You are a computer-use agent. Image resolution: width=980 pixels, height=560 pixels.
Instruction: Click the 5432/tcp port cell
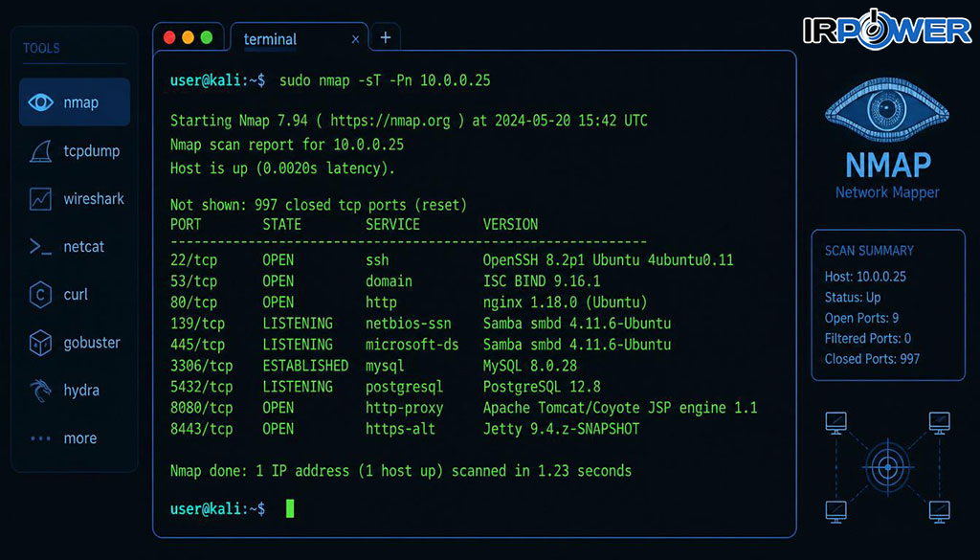tap(201, 387)
